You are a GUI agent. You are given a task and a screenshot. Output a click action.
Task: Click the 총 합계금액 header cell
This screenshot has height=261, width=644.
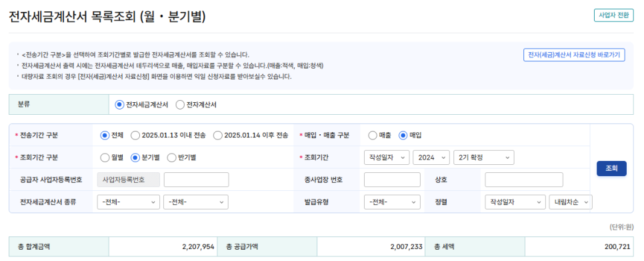click(x=59, y=246)
